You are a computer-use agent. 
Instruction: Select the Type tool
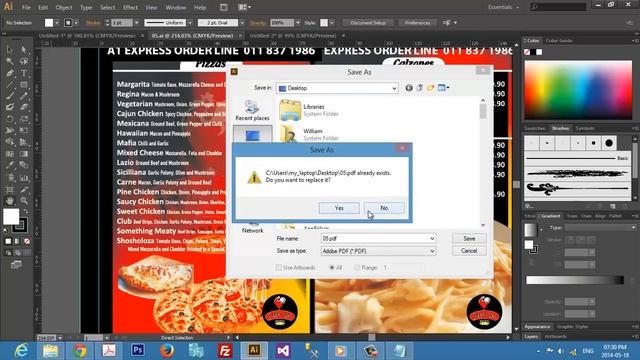click(x=24, y=73)
